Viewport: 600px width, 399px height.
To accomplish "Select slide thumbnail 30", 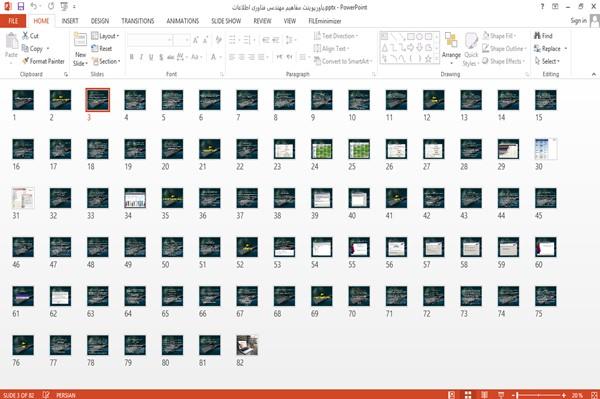I will [545, 149].
